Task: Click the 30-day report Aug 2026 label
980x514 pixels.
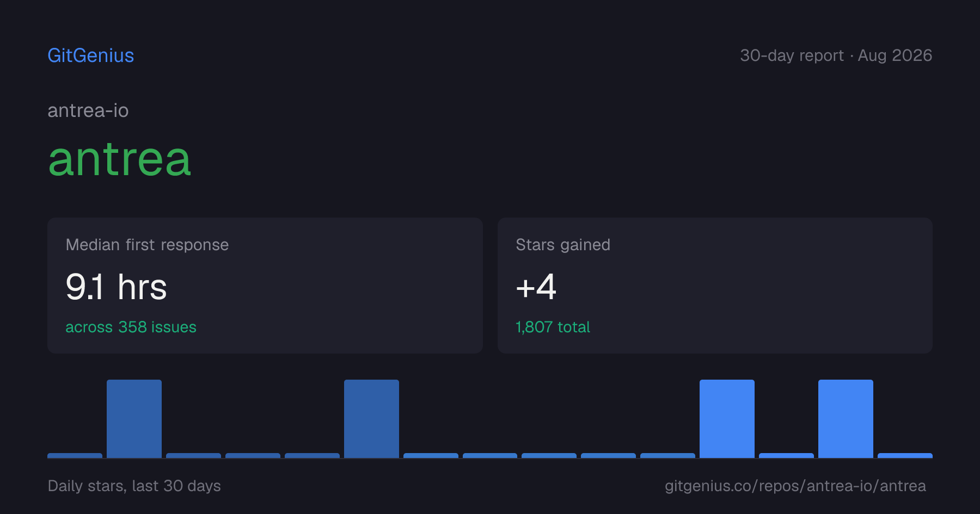Action: pyautogui.click(x=836, y=55)
